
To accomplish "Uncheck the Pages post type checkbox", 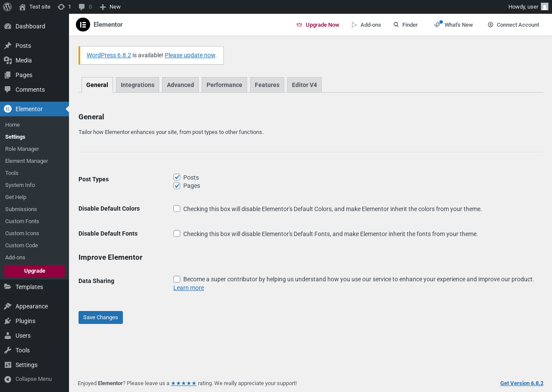I will pyautogui.click(x=177, y=186).
